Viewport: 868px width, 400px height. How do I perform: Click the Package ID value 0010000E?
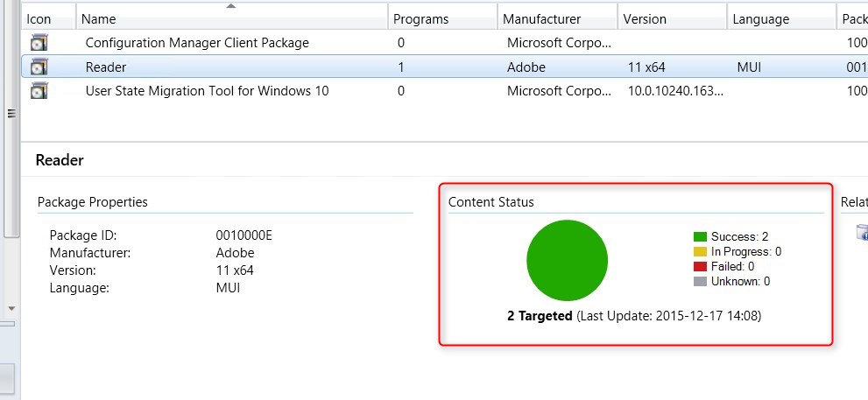pos(244,235)
